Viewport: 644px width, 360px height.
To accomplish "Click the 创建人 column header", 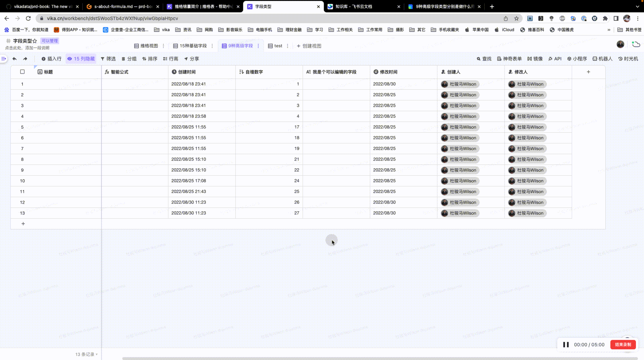I will pos(471,72).
